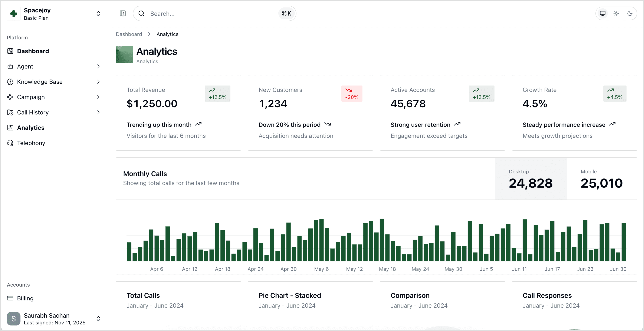Switch to system theme monitor toggle
Screen dimensions: 644x331
click(x=602, y=13)
